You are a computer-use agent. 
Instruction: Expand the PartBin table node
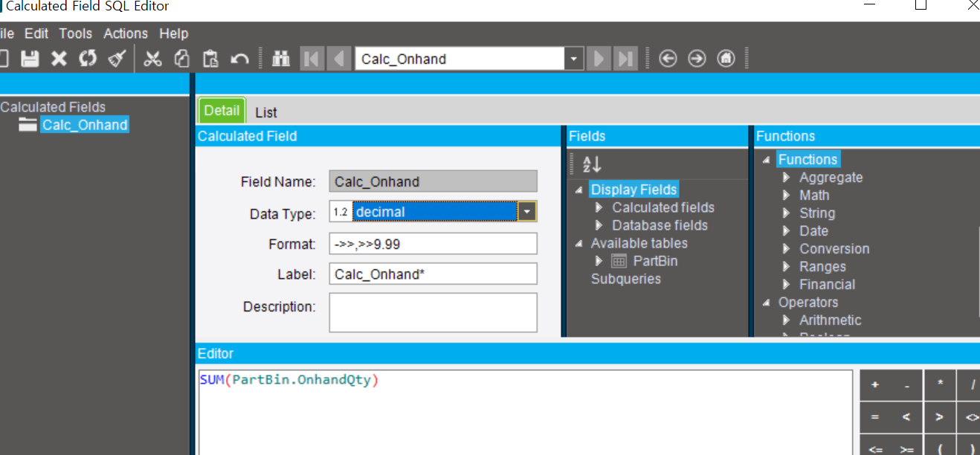[x=599, y=261]
